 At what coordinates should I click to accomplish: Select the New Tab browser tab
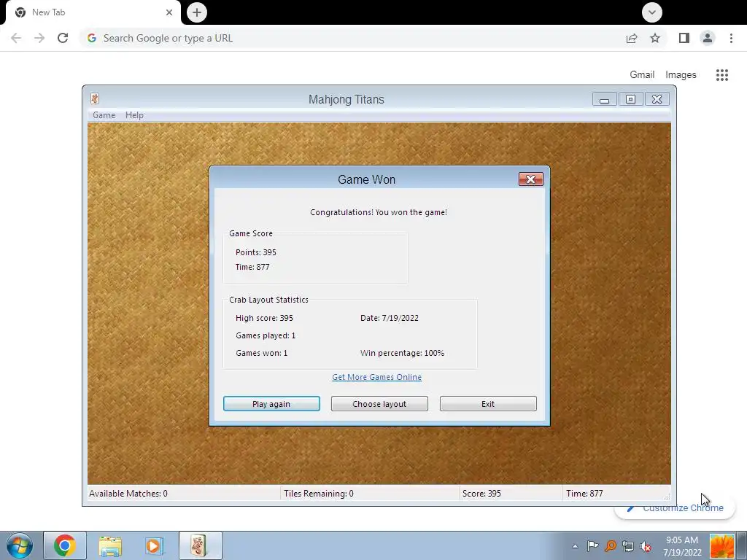[93, 12]
